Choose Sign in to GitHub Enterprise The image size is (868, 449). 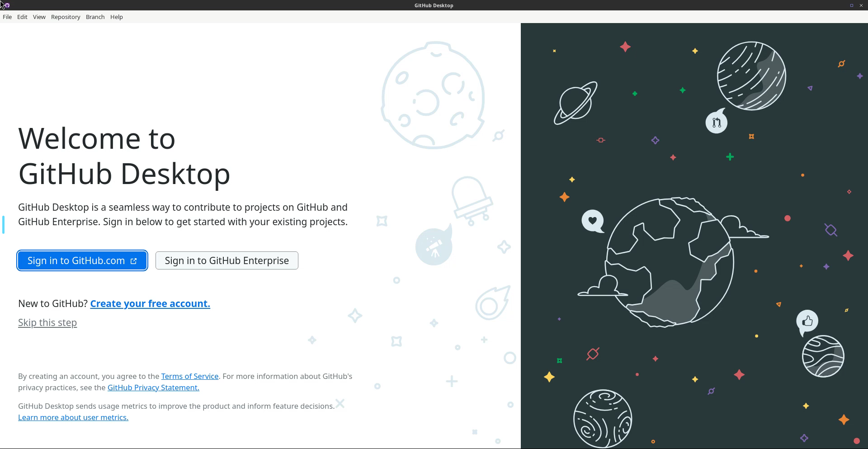[226, 260]
